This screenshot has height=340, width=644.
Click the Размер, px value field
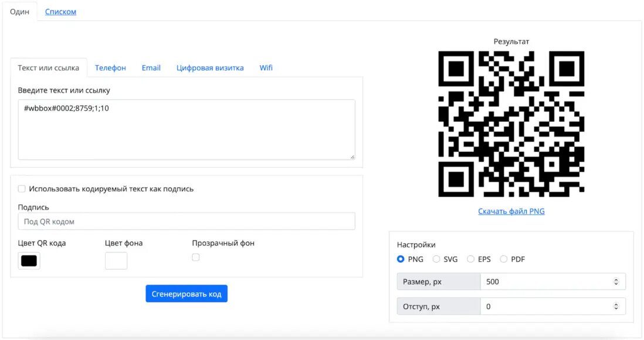click(x=553, y=282)
